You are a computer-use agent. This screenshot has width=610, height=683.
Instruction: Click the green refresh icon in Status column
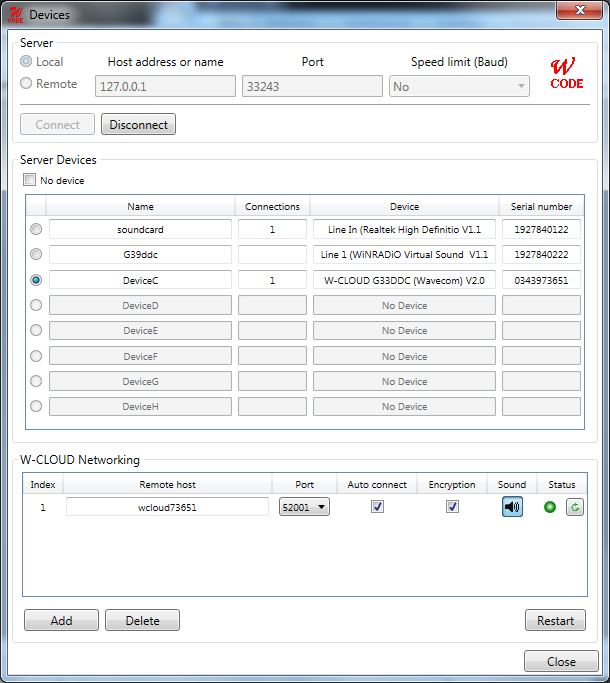[x=575, y=507]
